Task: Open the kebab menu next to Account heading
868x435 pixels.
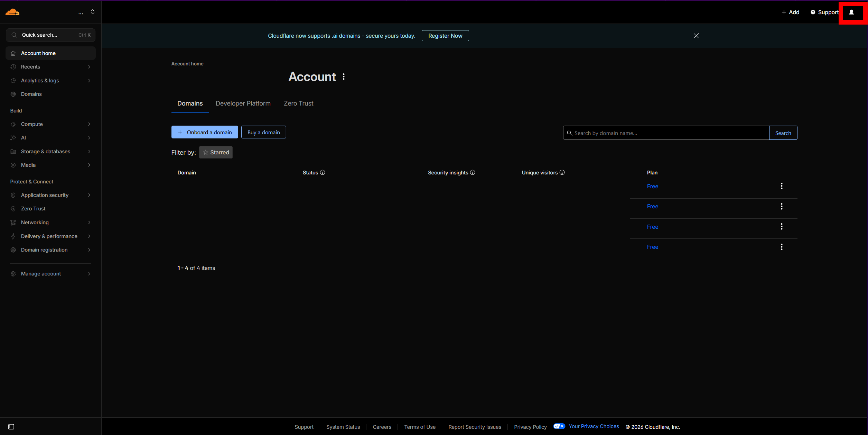Action: pyautogui.click(x=344, y=76)
